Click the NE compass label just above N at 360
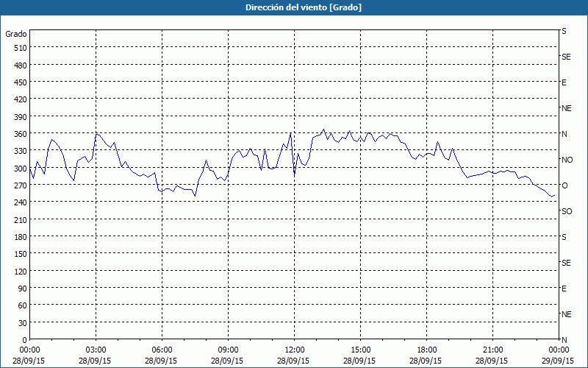The height and width of the screenshot is (368, 588). [567, 108]
